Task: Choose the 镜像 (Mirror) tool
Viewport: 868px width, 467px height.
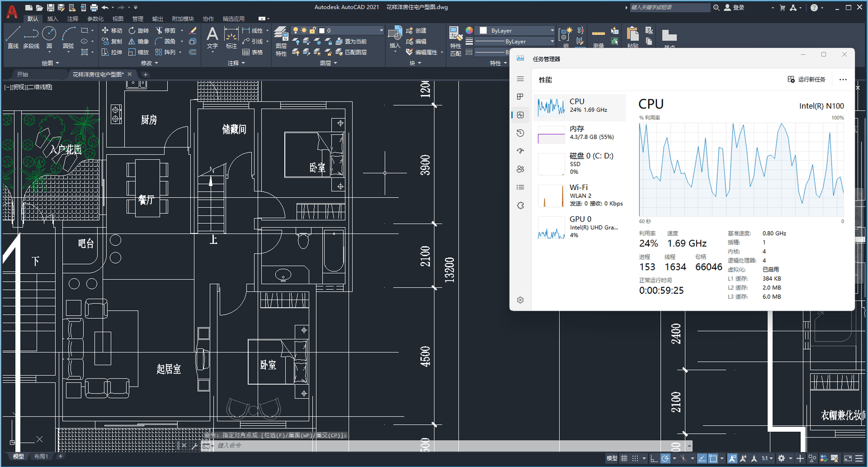Action: click(x=138, y=42)
